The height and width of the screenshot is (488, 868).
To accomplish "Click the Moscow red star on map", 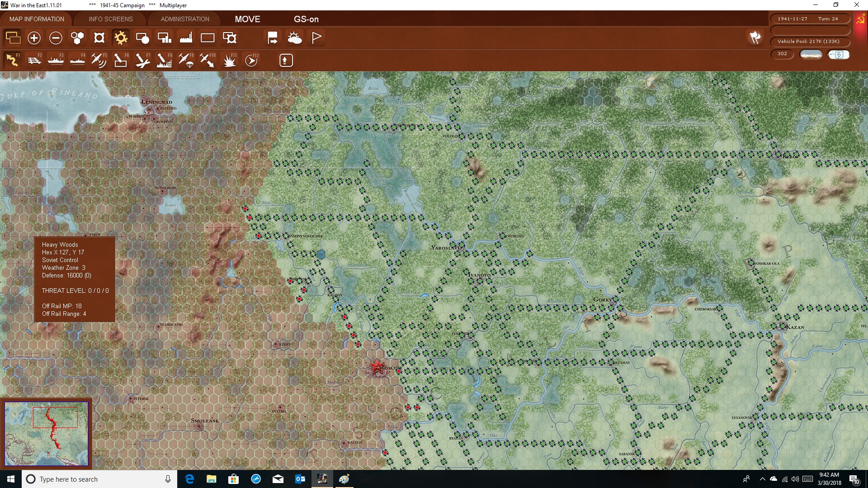I will click(x=376, y=366).
